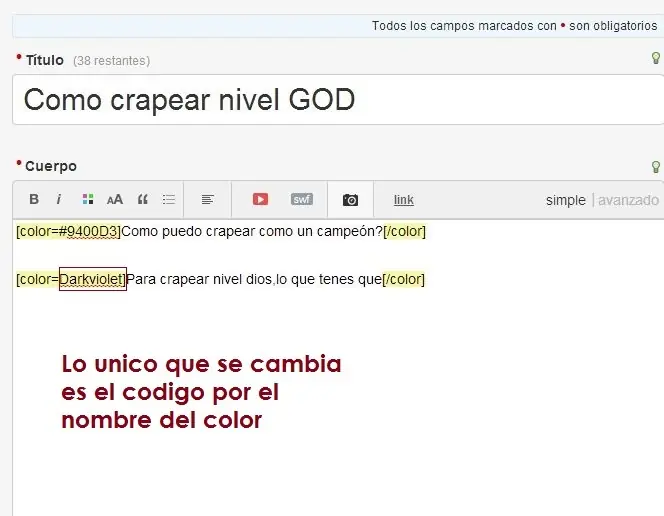This screenshot has width=664, height=516.
Task: Click on the Darkviolet color name in body
Action: click(91, 279)
